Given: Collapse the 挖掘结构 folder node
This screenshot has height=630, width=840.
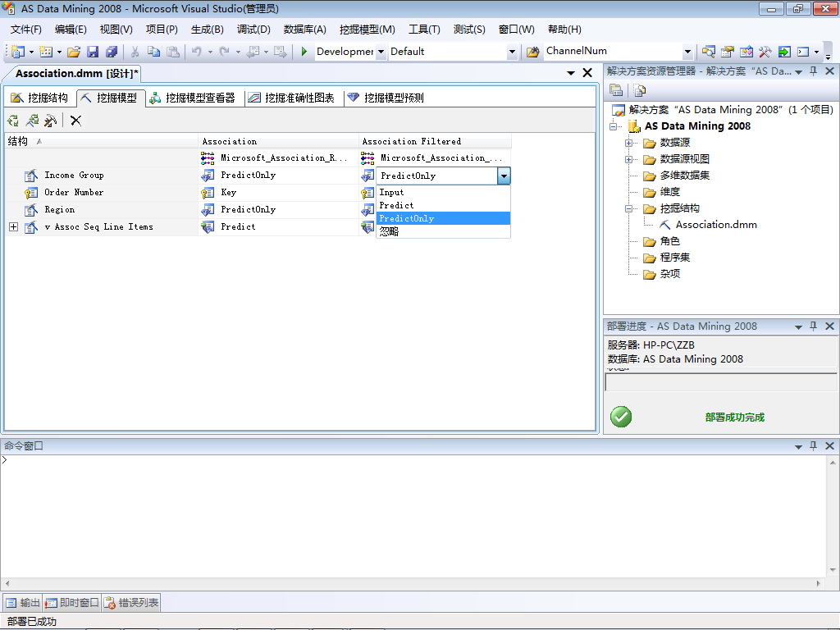Looking at the screenshot, I should (x=628, y=209).
